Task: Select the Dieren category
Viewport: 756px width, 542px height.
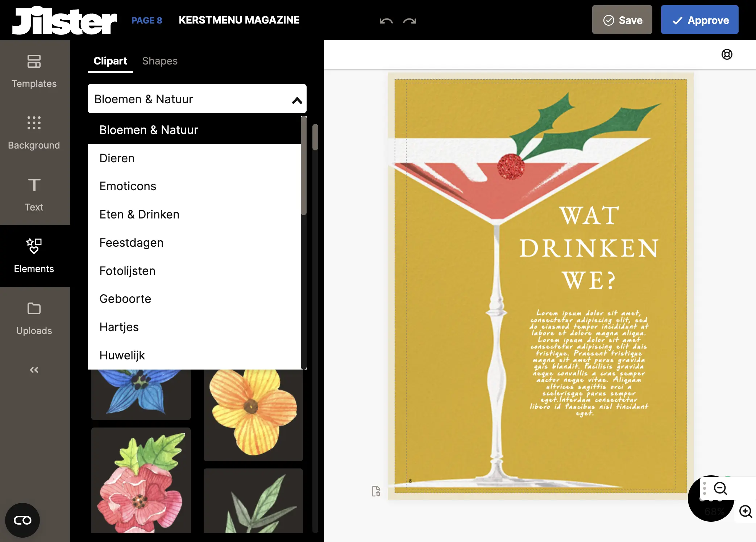Action: coord(194,158)
